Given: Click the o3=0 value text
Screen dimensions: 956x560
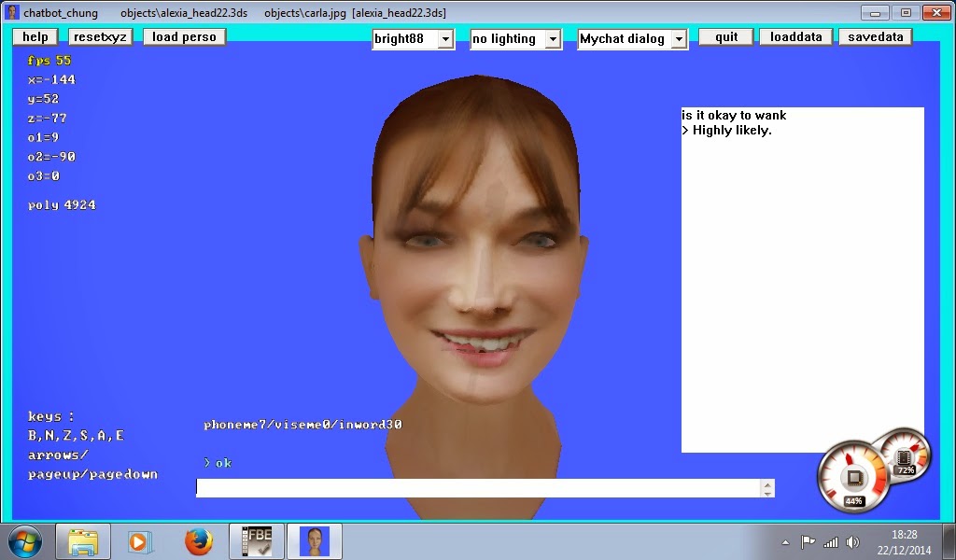Looking at the screenshot, I should pos(43,176).
